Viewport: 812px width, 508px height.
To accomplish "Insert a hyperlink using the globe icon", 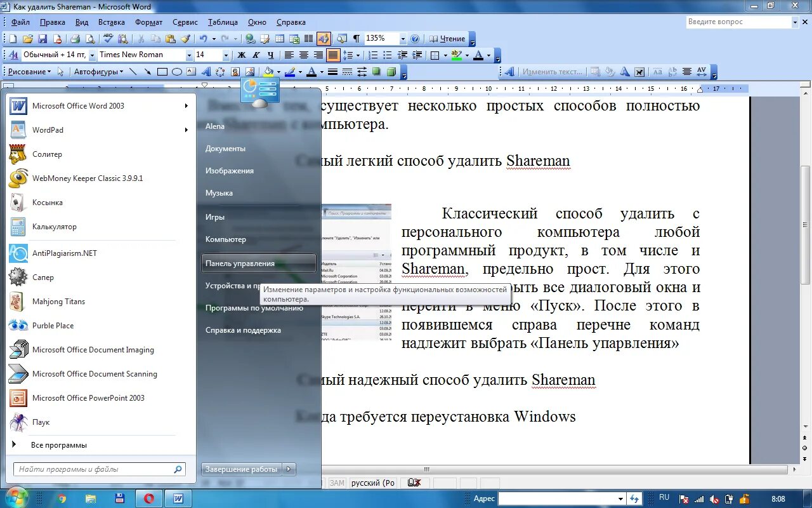I will click(x=250, y=39).
